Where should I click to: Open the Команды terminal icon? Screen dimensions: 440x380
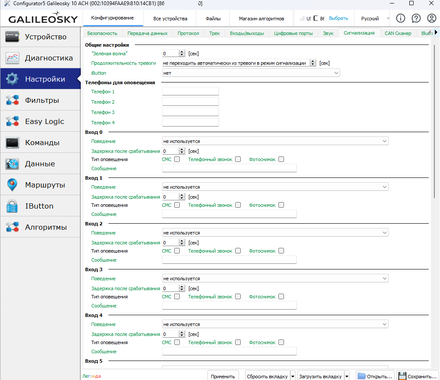[x=12, y=143]
